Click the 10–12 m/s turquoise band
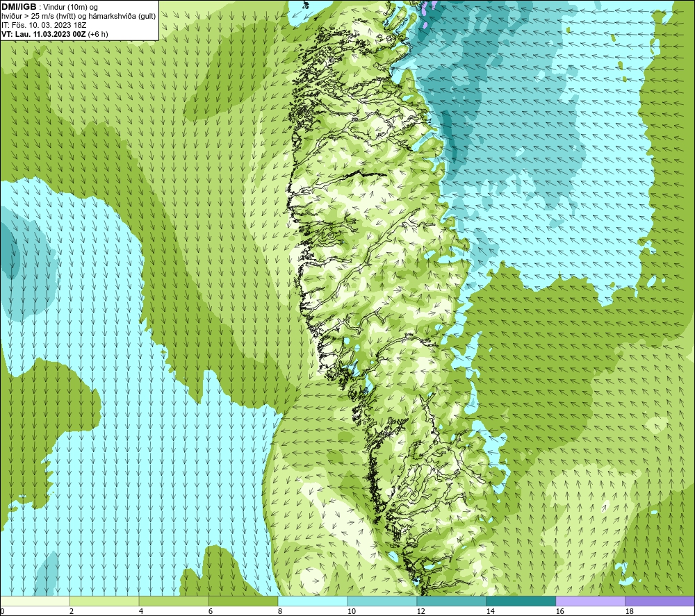This screenshot has width=695, height=616. coord(382,601)
